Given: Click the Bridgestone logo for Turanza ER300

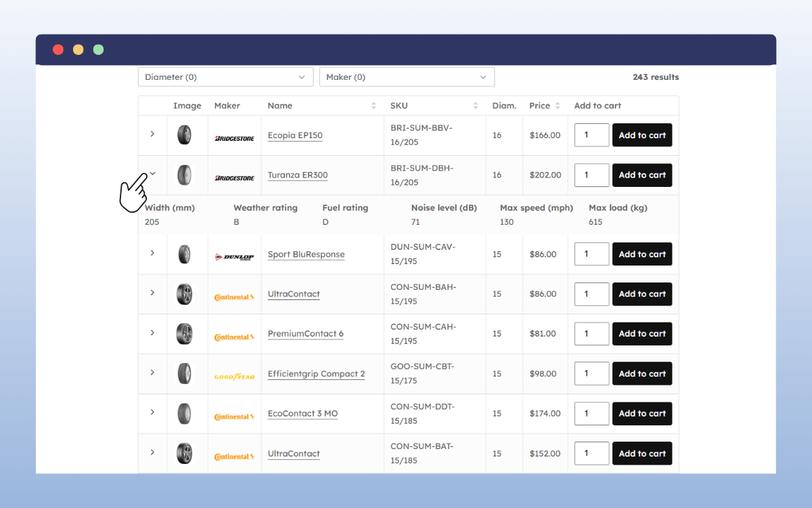Looking at the screenshot, I should click(x=234, y=177).
